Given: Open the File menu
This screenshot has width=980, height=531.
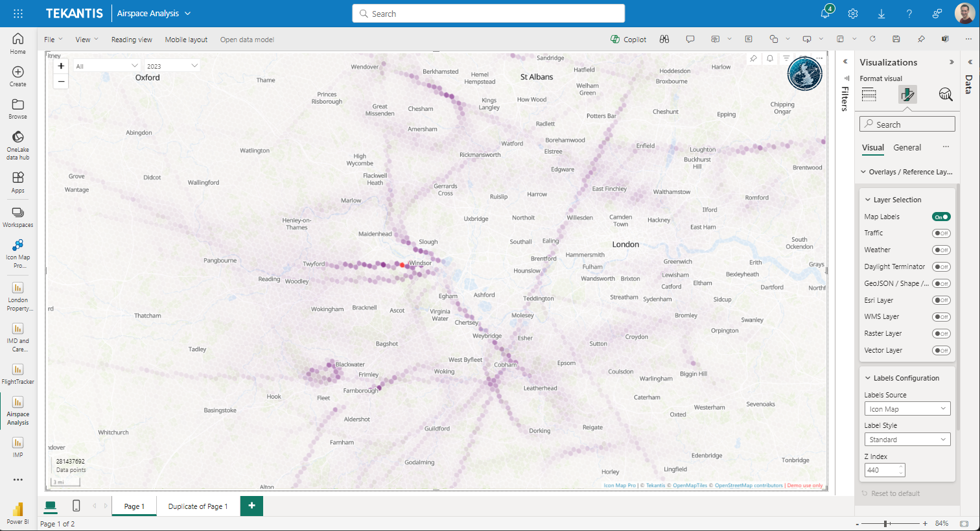Looking at the screenshot, I should [53, 40].
